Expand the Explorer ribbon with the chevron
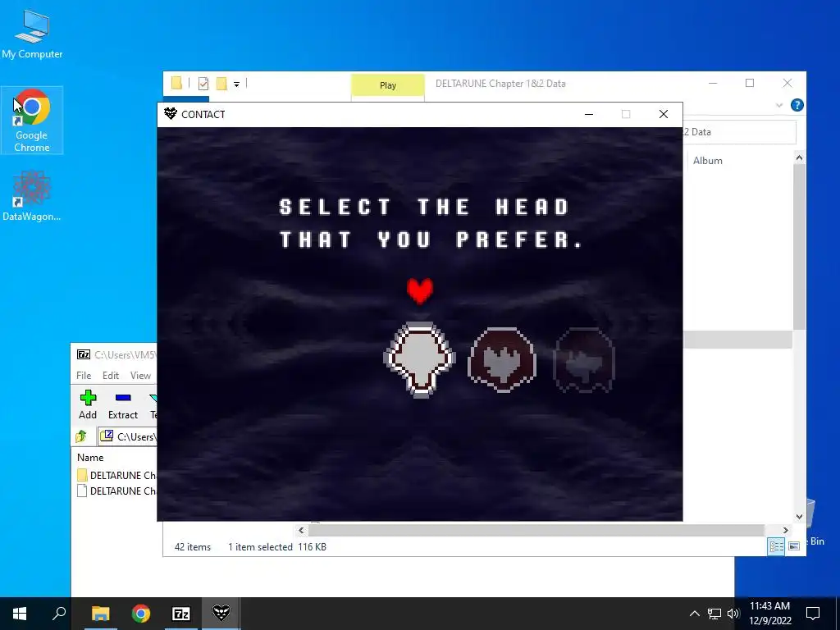 tap(779, 105)
